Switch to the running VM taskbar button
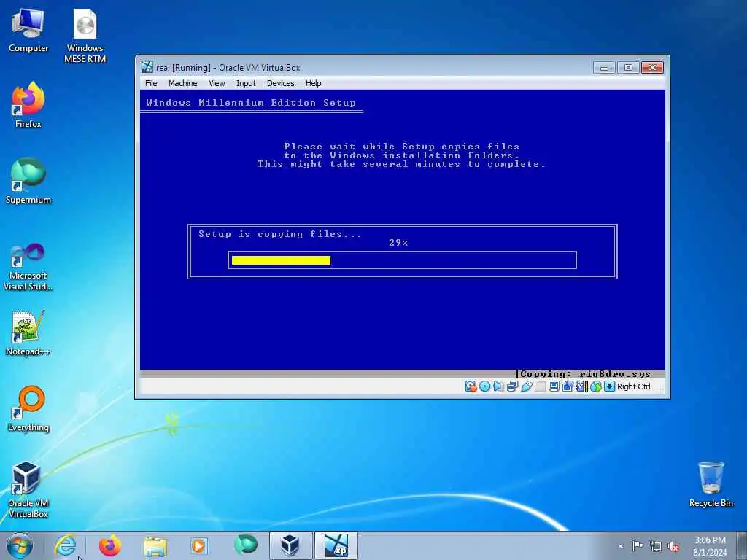Screen dimensions: 747x560 (336, 545)
